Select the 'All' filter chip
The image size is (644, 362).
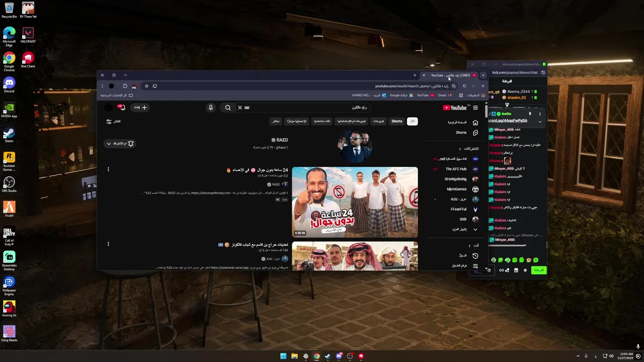(413, 121)
